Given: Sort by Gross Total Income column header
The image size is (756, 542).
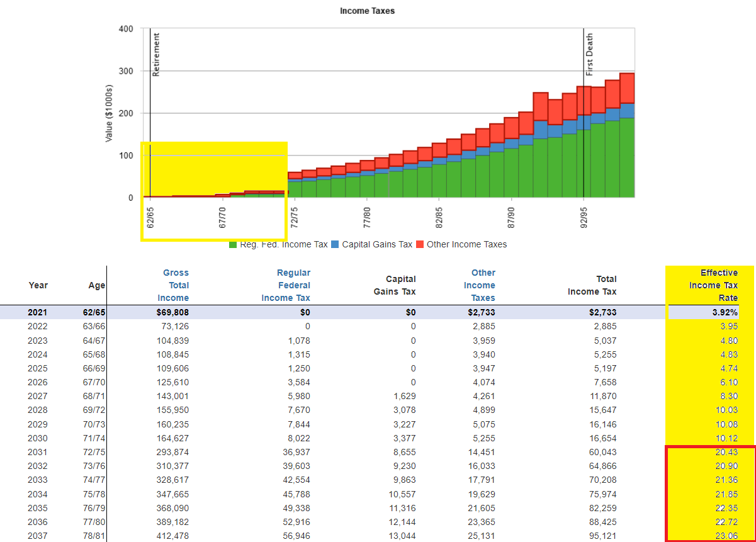Looking at the screenshot, I should point(175,285).
